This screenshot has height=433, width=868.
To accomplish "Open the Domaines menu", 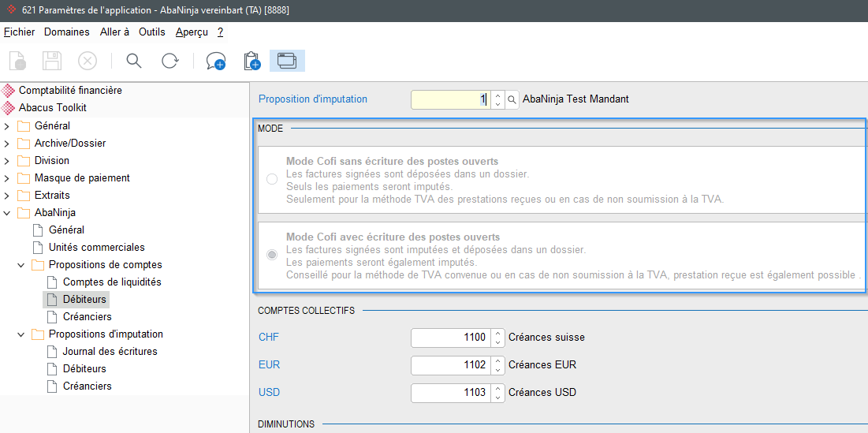I will pyautogui.click(x=67, y=32).
